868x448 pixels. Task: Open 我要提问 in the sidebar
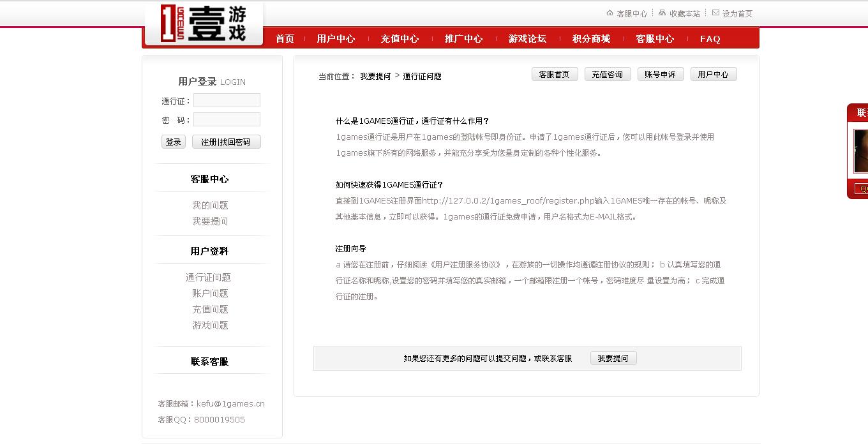(x=211, y=221)
